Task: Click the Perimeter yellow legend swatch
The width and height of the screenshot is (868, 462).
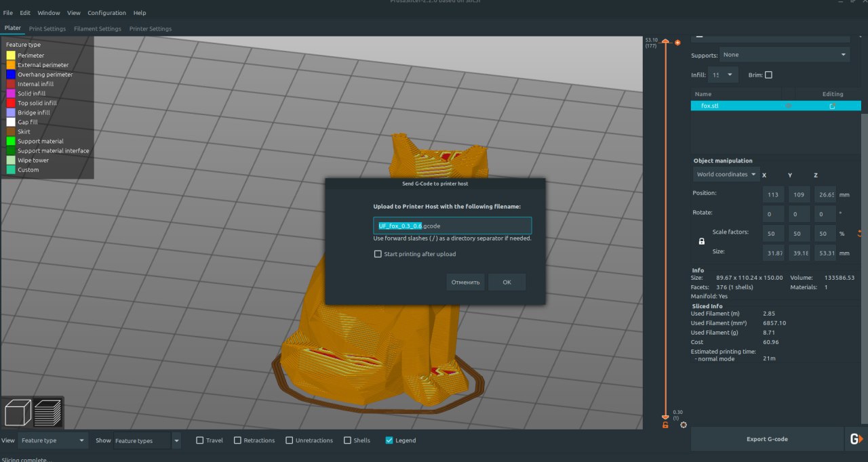Action: [x=11, y=56]
